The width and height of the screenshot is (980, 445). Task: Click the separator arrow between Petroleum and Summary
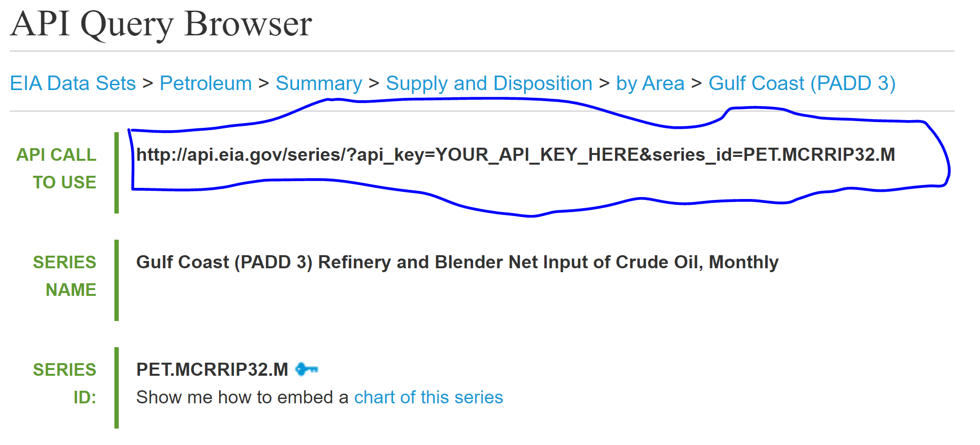pos(264,83)
